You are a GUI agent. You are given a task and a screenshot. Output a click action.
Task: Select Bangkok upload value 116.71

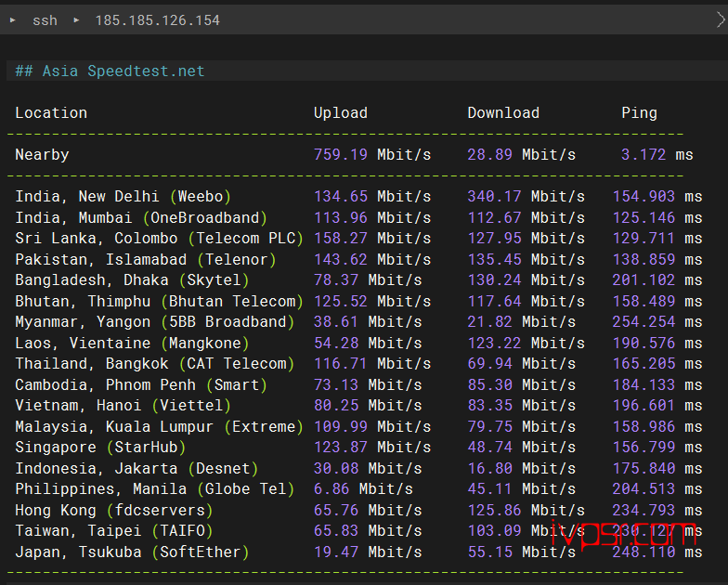coord(340,364)
